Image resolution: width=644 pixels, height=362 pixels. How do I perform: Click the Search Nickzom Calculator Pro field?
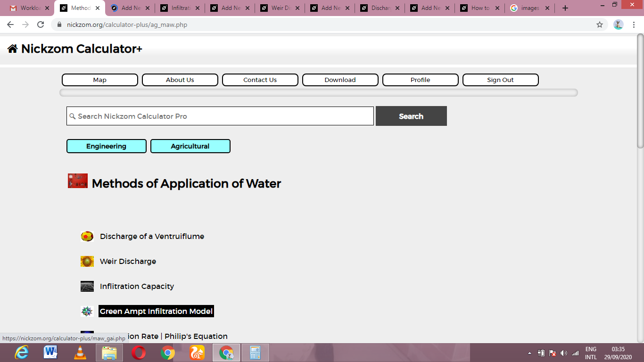click(x=220, y=116)
